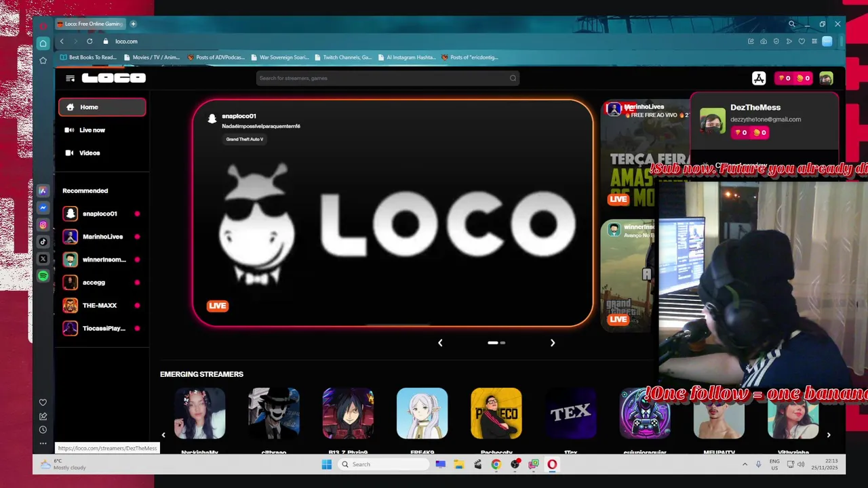Open Messenger in Opera sidebar
This screenshot has height=488, width=868.
click(43, 208)
